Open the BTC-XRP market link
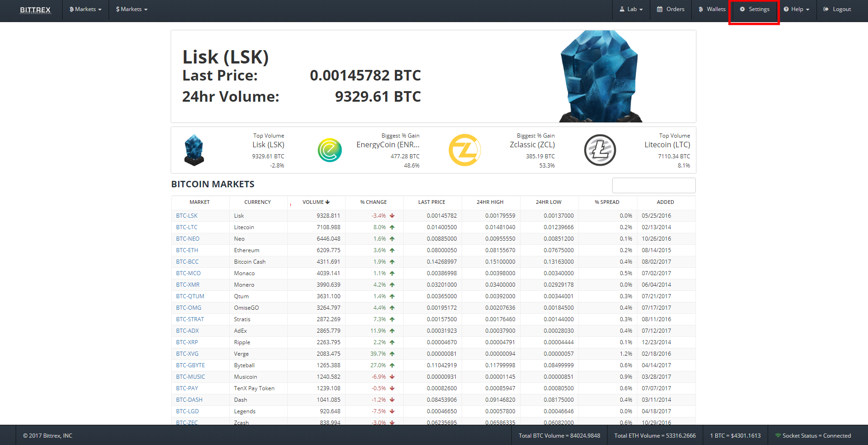The height and width of the screenshot is (445, 868). pyautogui.click(x=187, y=342)
